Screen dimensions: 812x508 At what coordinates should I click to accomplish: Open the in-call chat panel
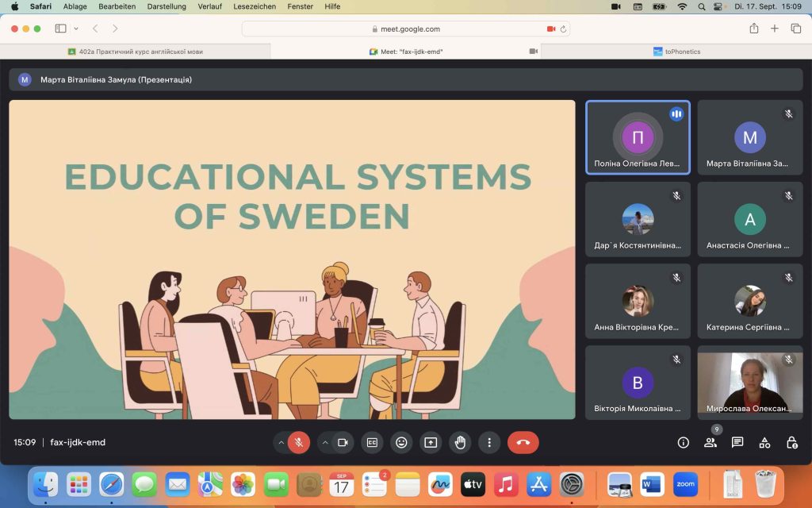pos(737,442)
